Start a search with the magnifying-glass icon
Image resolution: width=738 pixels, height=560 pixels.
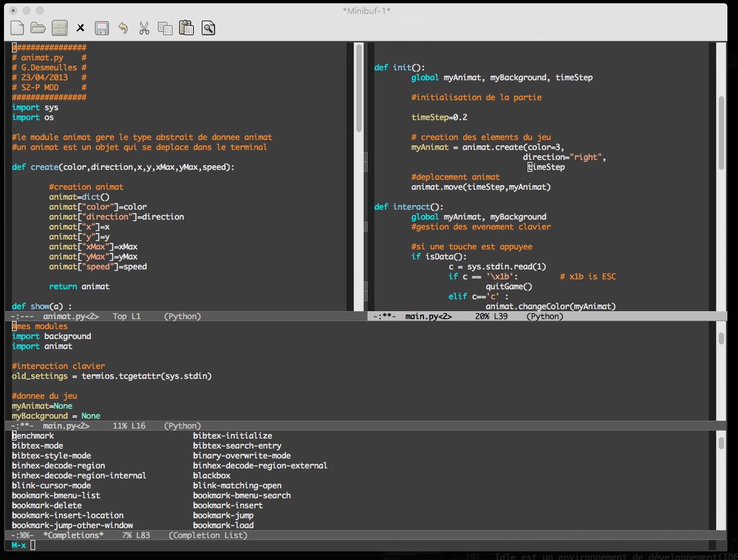[x=208, y=27]
